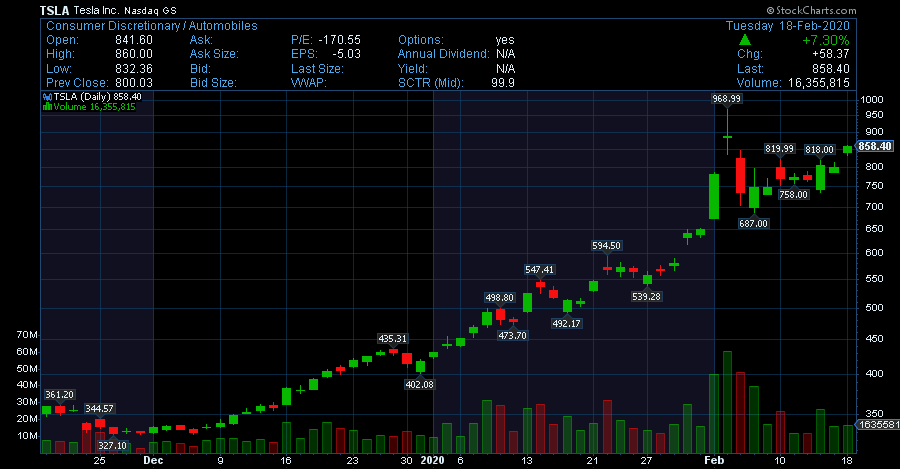Click the 435.31 price annotation
Viewport: 900px width, 469px height.
[393, 339]
